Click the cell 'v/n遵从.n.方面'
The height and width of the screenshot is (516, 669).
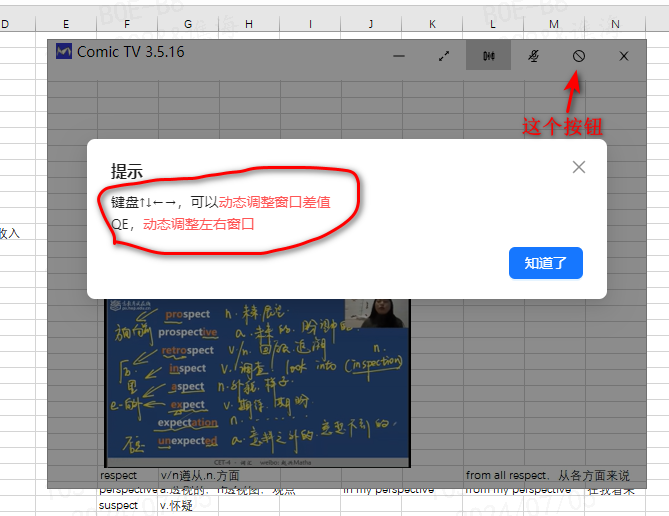tap(200, 475)
